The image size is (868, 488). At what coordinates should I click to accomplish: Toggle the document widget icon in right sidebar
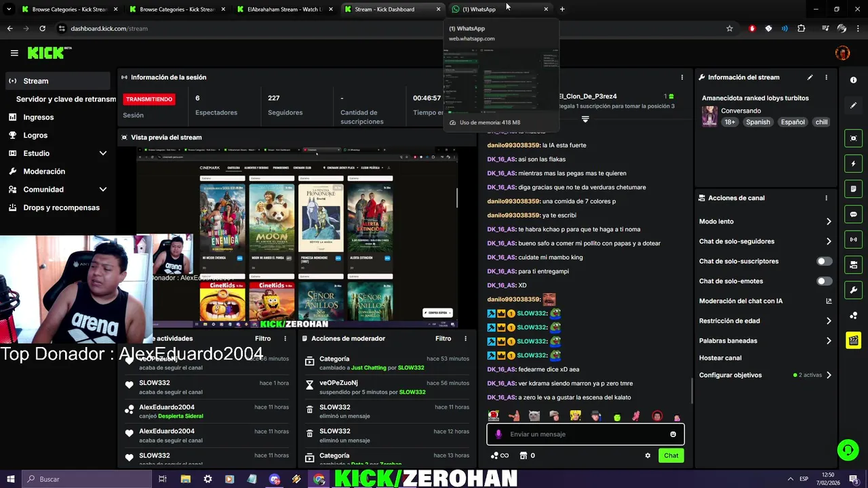pyautogui.click(x=853, y=188)
